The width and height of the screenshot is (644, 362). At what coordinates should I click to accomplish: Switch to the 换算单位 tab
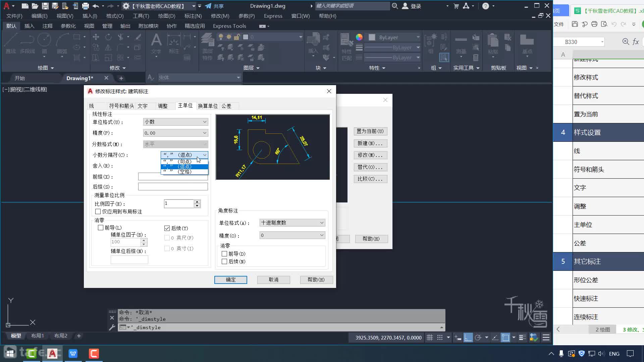tap(208, 106)
